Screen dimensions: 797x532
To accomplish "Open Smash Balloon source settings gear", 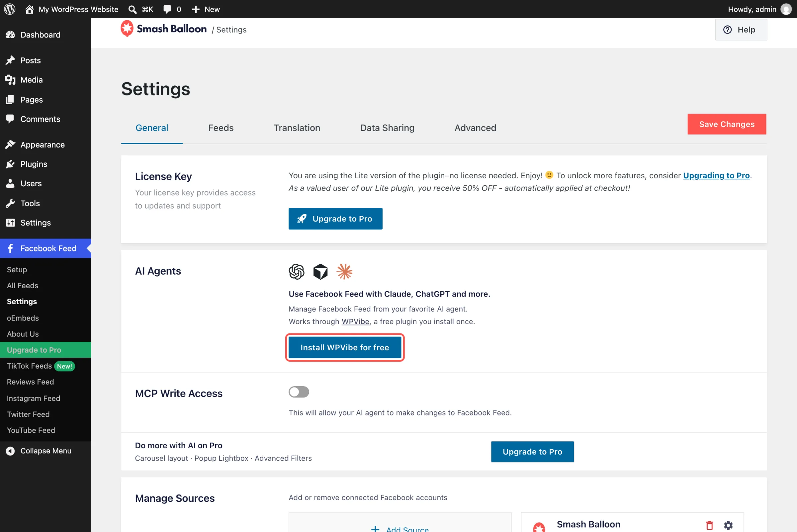I will [729, 525].
